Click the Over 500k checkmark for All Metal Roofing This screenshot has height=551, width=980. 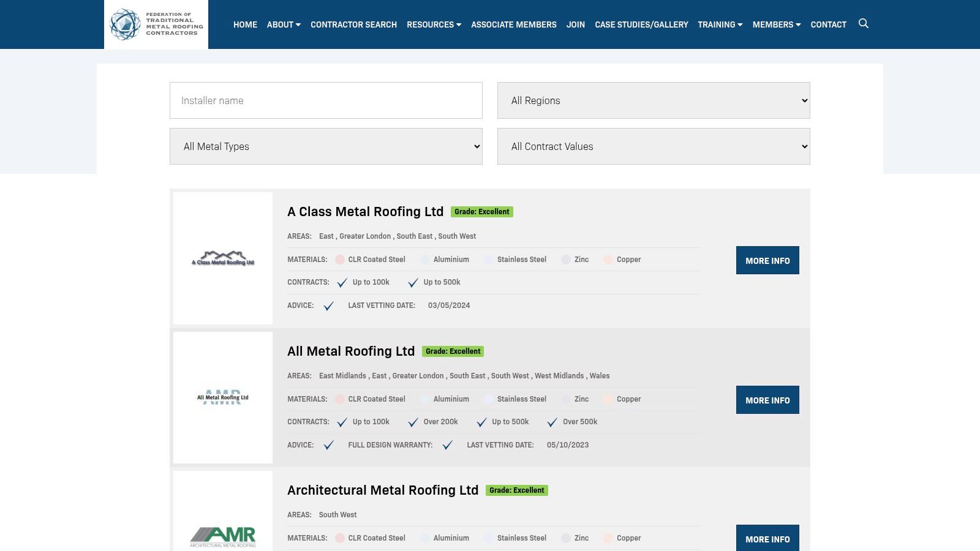pyautogui.click(x=552, y=422)
